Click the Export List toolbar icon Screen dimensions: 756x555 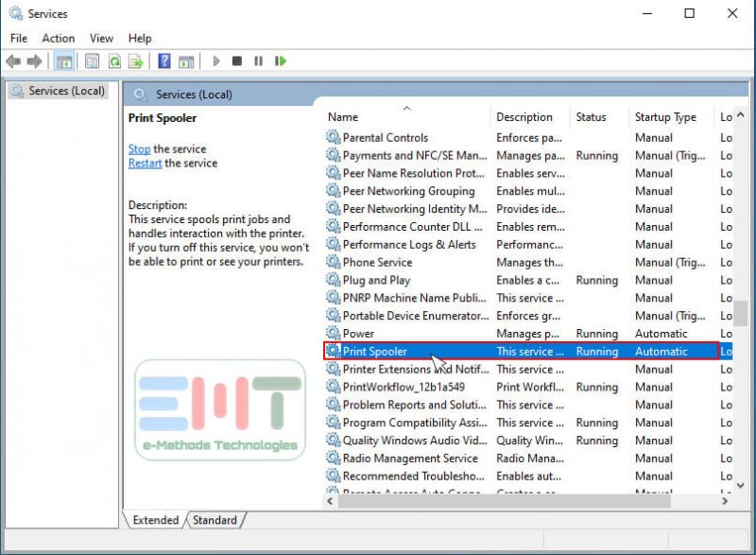point(136,61)
